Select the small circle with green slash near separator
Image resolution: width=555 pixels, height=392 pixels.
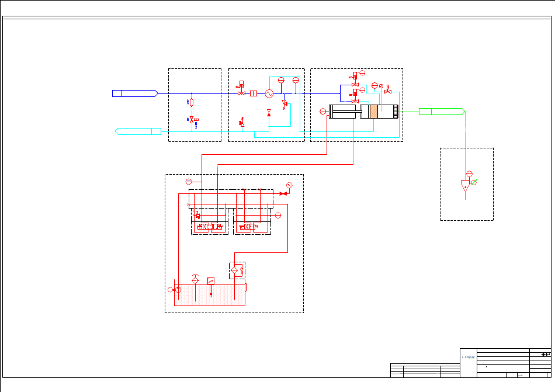tap(474, 182)
